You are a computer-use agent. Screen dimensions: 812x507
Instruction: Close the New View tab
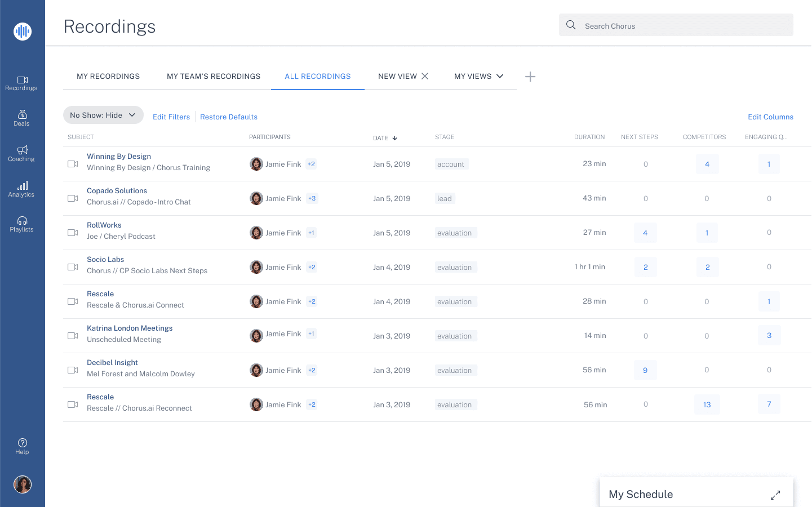click(x=425, y=76)
